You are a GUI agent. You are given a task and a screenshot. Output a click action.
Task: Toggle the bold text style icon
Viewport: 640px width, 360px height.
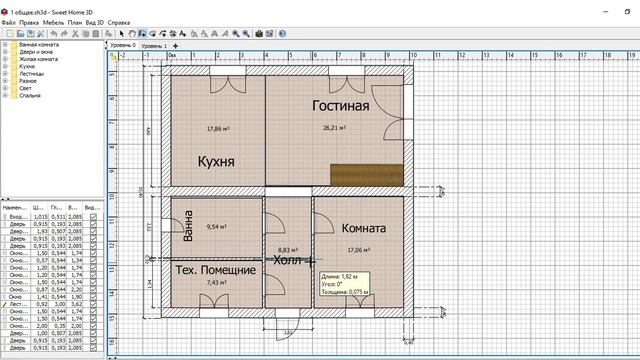click(x=215, y=34)
